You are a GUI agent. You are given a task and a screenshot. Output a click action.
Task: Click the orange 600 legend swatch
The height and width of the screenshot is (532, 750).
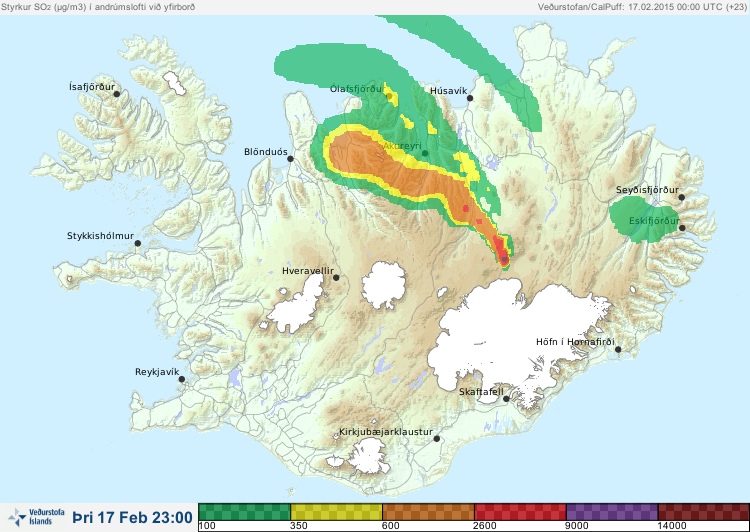pos(428,512)
